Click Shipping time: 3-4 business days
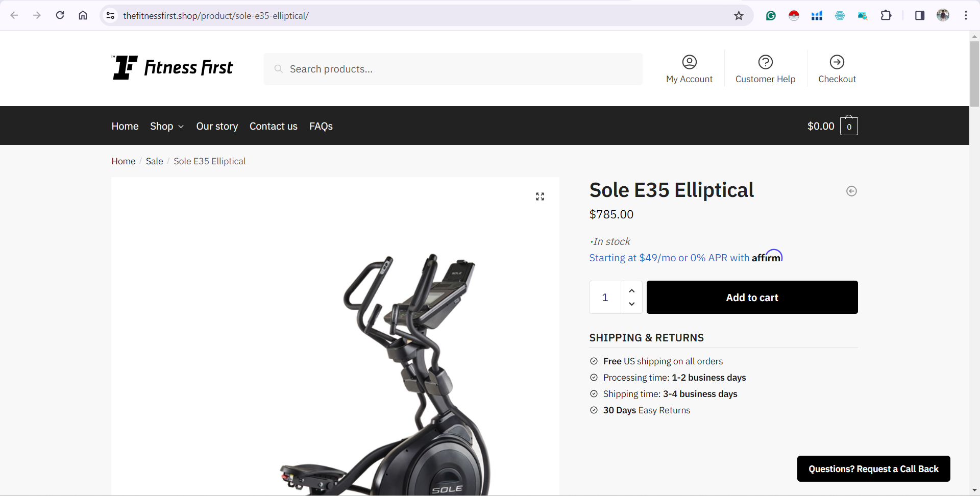This screenshot has width=980, height=496. tap(670, 394)
